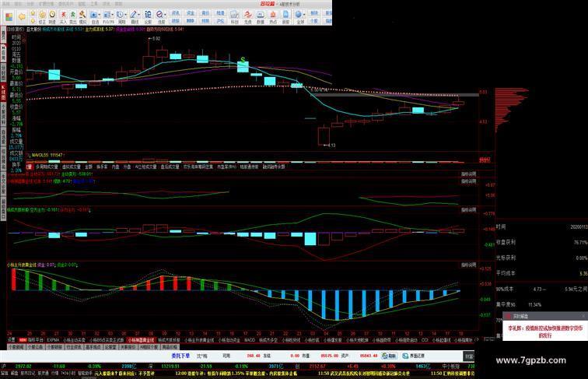The height and width of the screenshot is (379, 588).
Task: Expand the 自选 dropdown arrow
Action: click(100, 15)
